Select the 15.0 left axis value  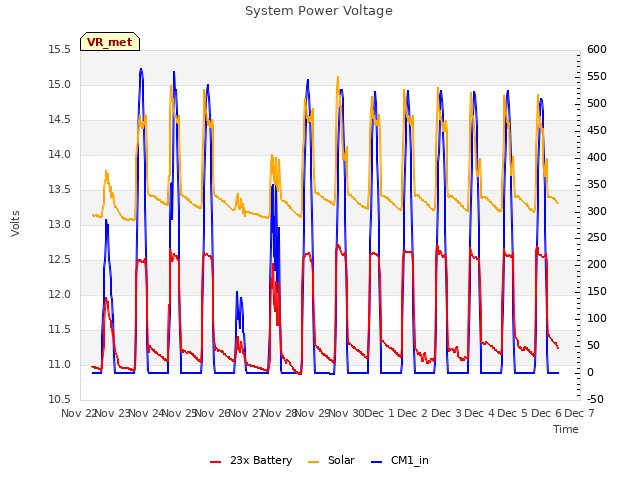coord(60,85)
